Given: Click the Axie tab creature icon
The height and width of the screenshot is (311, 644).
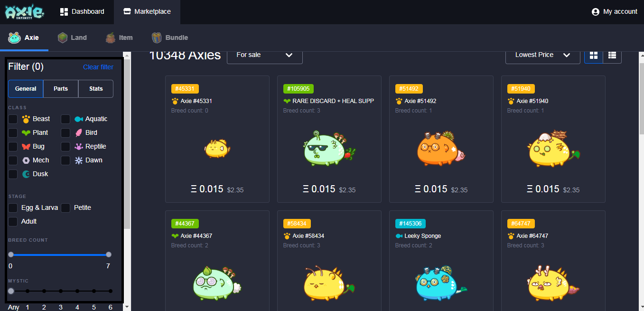Looking at the screenshot, I should [15, 38].
